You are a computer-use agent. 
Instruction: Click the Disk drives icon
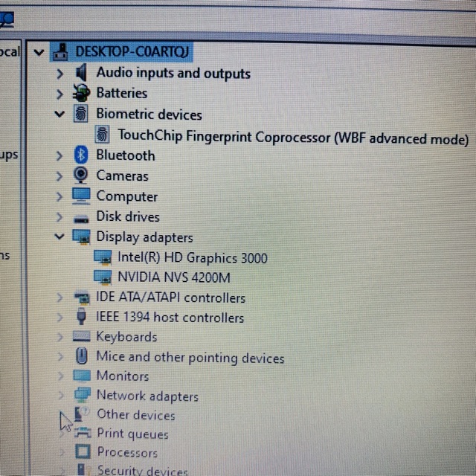pos(81,218)
